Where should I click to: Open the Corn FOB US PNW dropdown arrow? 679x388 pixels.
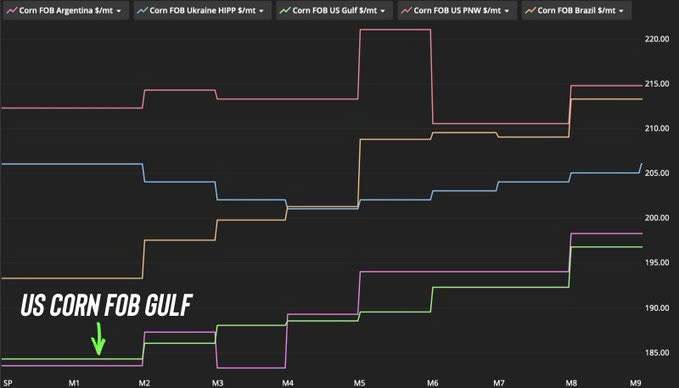[507, 11]
